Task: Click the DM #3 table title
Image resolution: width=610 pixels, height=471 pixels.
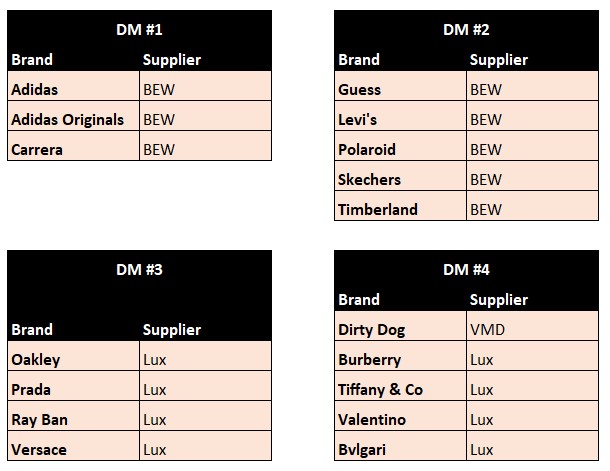Action: pos(139,269)
